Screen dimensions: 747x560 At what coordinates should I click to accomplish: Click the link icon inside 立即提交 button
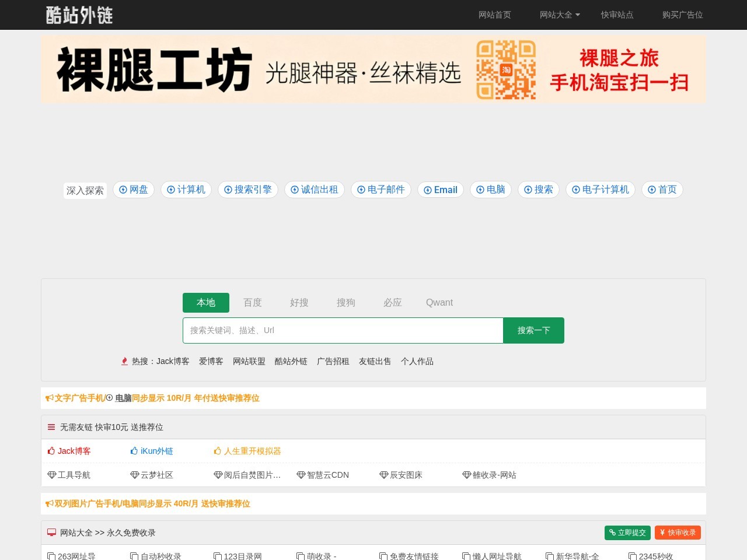612,533
